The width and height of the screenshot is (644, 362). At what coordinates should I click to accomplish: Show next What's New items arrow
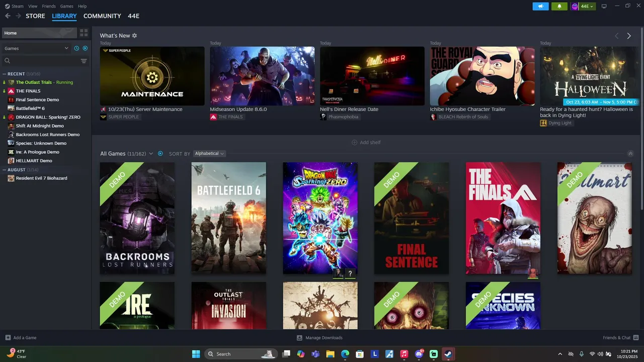[629, 36]
